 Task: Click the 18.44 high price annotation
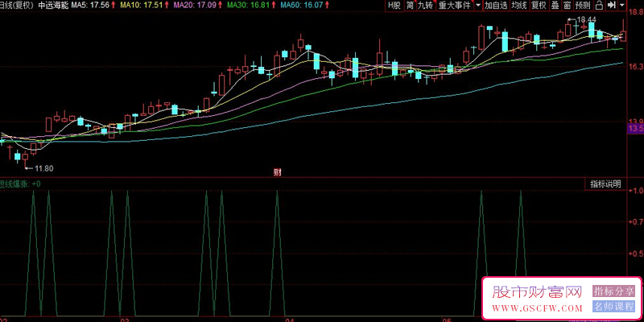pos(586,19)
